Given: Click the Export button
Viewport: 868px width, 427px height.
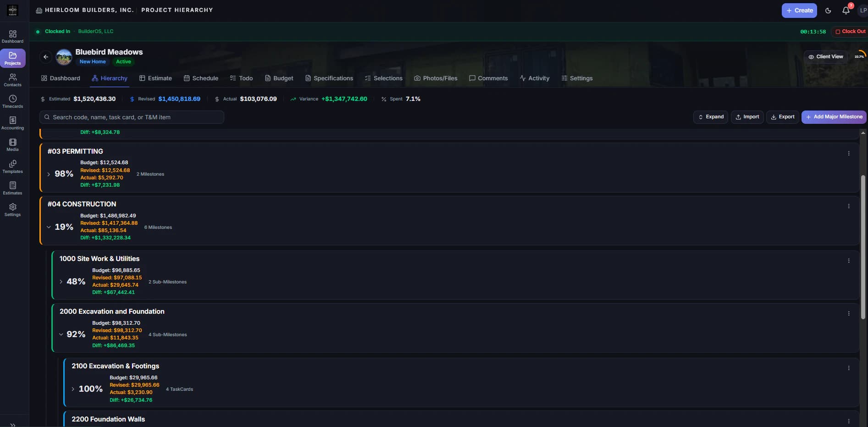Looking at the screenshot, I should coord(783,117).
